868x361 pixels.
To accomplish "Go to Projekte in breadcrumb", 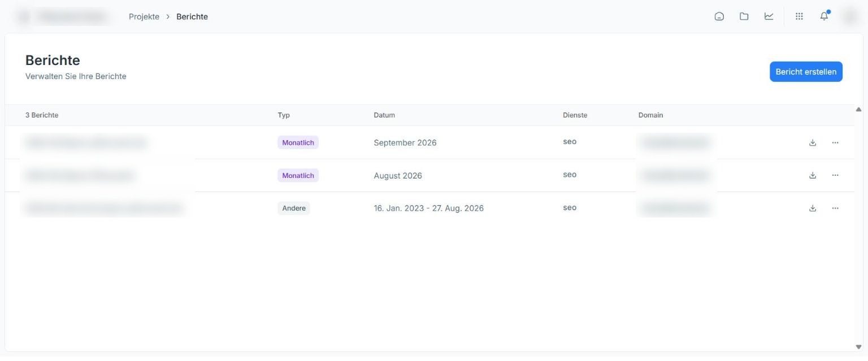I will (144, 16).
